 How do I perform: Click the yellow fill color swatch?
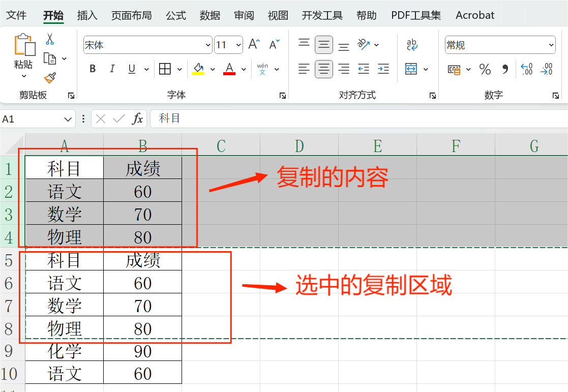tap(197, 72)
